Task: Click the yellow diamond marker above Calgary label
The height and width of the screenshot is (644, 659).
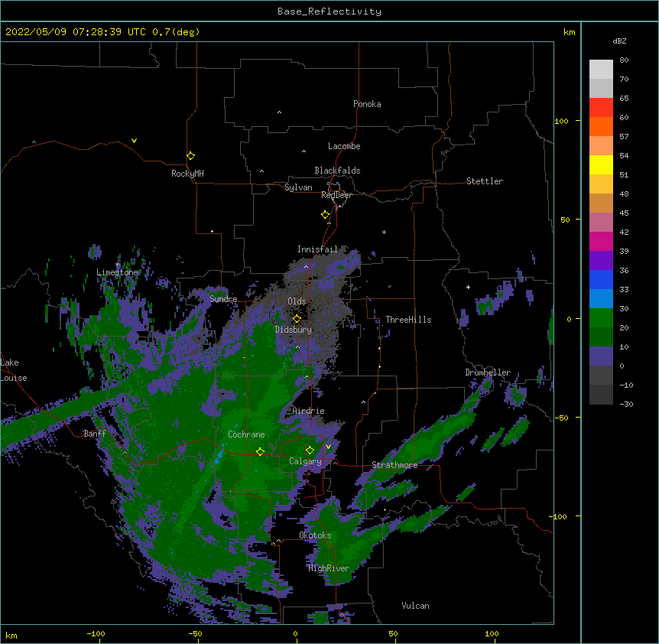Action: (310, 450)
